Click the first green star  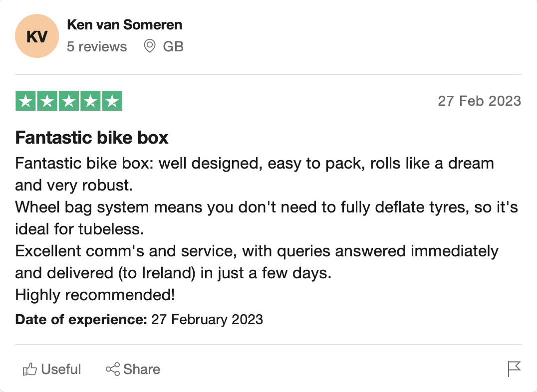click(x=25, y=101)
